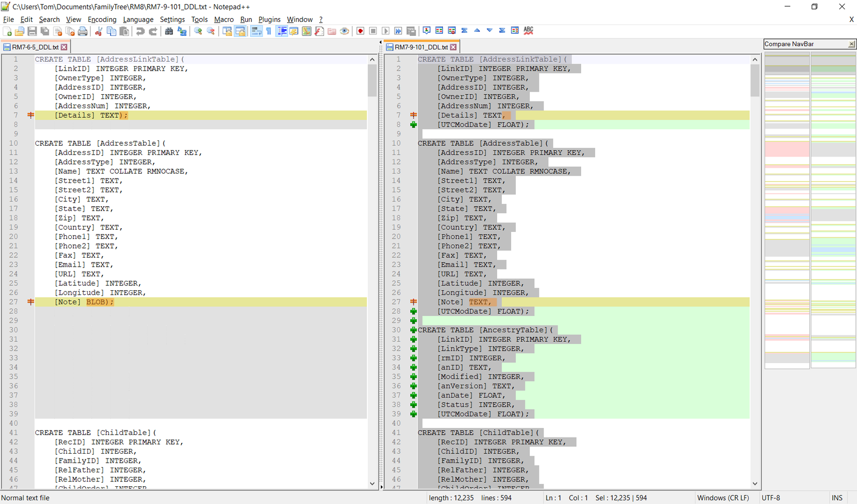
Task: Toggle word wrap in toolbar
Action: coord(257,31)
